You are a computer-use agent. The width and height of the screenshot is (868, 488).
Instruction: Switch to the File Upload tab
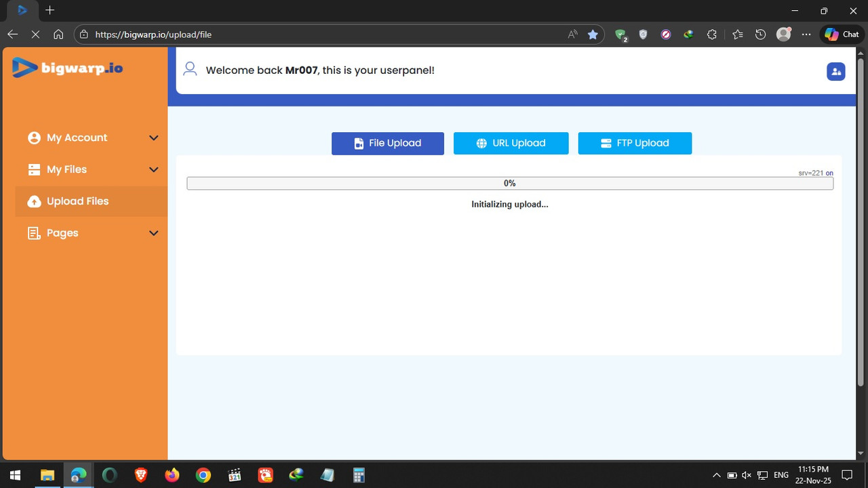tap(388, 143)
